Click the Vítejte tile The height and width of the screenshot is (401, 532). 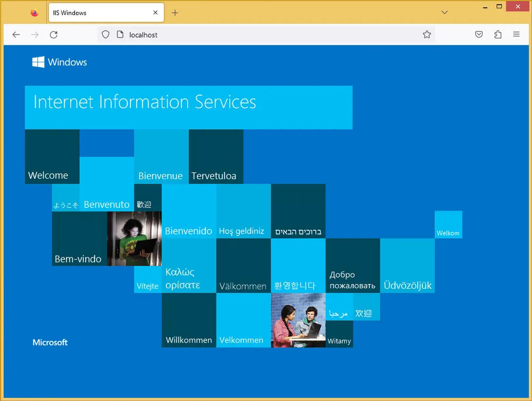[148, 279]
